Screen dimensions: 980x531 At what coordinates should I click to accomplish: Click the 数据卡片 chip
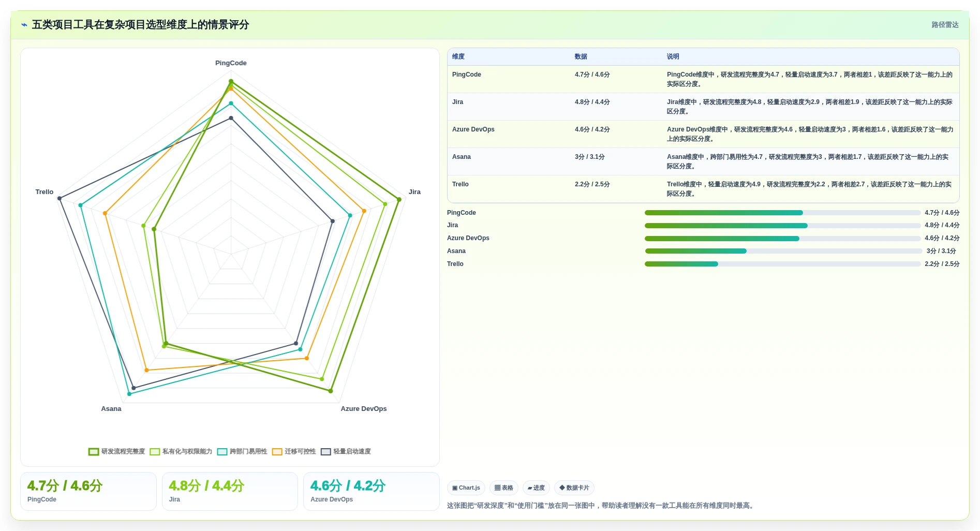point(574,488)
